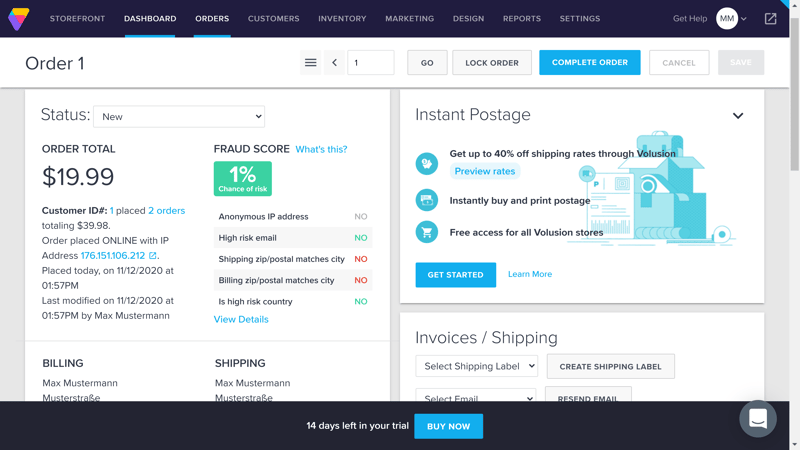Open the 2 orders link
This screenshot has width=800, height=450.
[x=166, y=211]
